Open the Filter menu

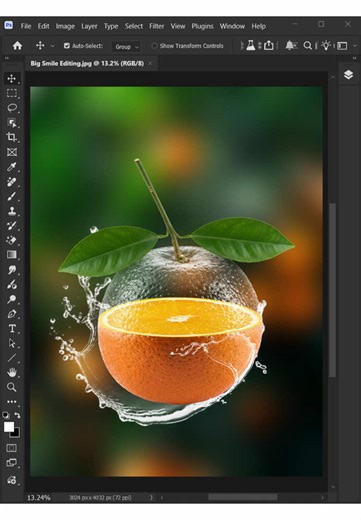157,26
